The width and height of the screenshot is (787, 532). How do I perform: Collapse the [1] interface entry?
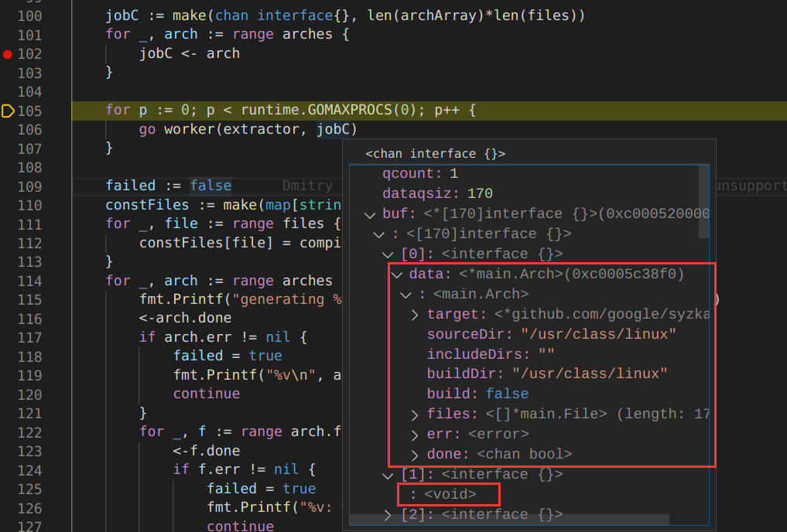(388, 474)
